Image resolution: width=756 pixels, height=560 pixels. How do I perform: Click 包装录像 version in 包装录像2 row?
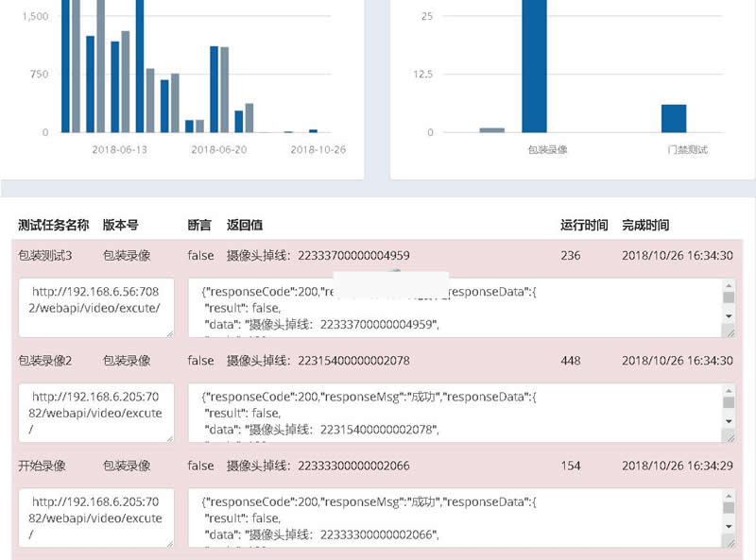pos(127,361)
